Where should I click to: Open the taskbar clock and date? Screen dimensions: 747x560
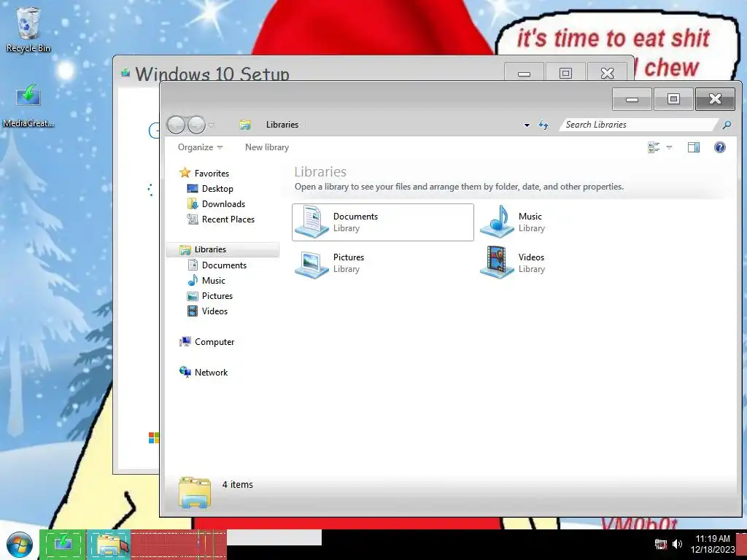(x=712, y=544)
